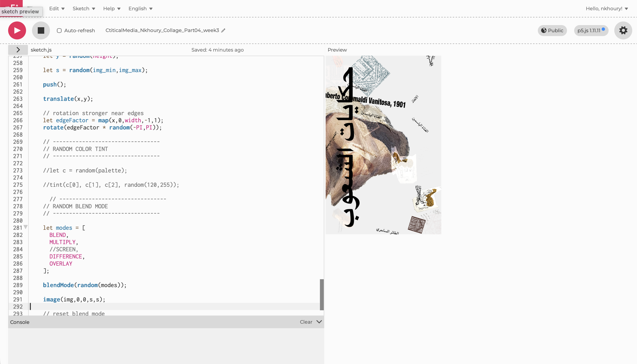Click the //let c = random(palette) line

85,170
